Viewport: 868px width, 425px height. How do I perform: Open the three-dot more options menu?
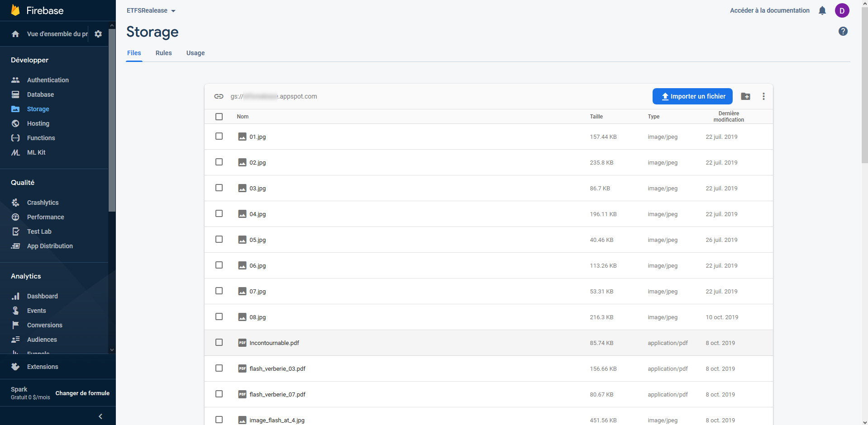(763, 96)
